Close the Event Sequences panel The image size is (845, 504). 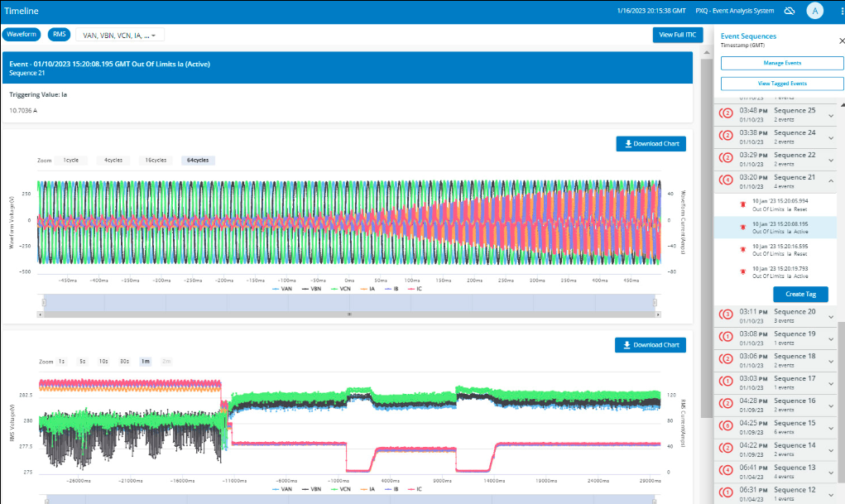[841, 41]
